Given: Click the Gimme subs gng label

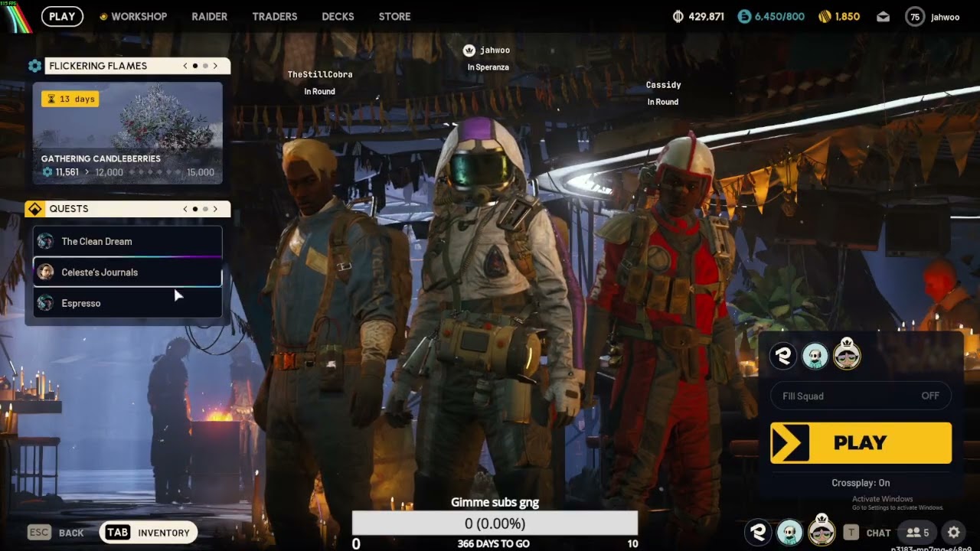Looking at the screenshot, I should (x=495, y=503).
